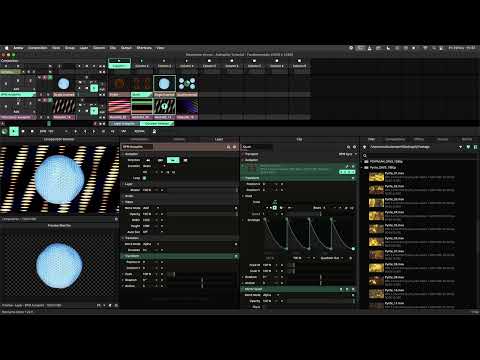
Task: Open the Composition menu
Action: pyautogui.click(x=38, y=48)
